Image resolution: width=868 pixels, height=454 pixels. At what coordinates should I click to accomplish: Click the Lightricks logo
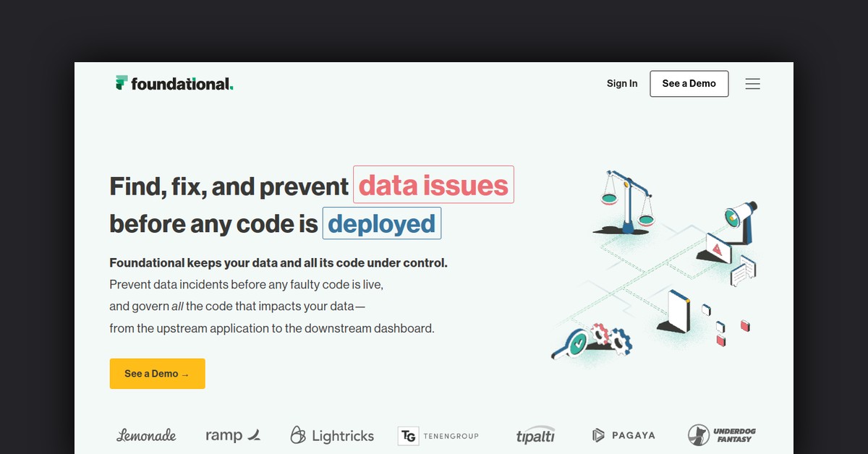click(332, 435)
